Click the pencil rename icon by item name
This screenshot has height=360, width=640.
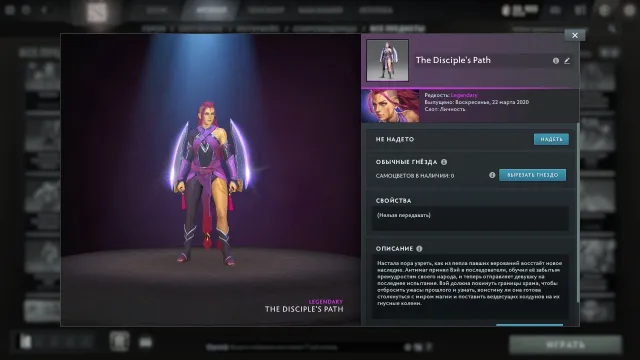coord(567,61)
